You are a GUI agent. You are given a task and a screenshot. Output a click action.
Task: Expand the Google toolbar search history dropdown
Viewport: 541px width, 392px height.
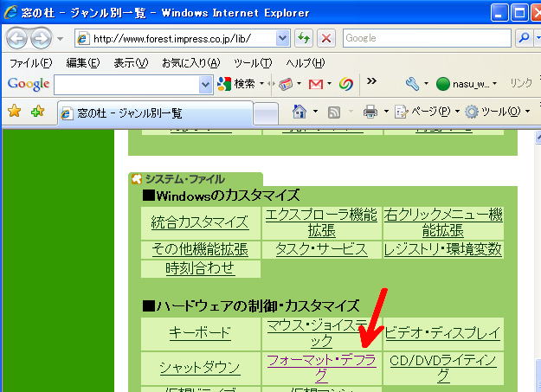tap(205, 85)
